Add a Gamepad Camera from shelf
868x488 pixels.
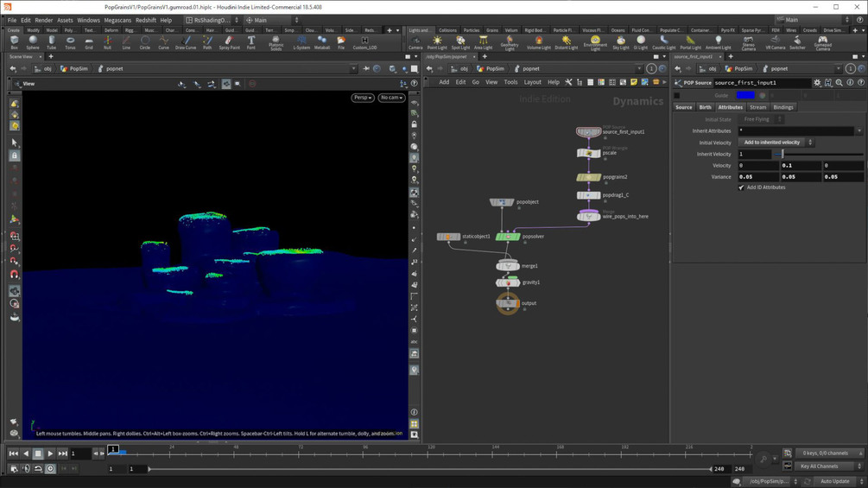[822, 43]
